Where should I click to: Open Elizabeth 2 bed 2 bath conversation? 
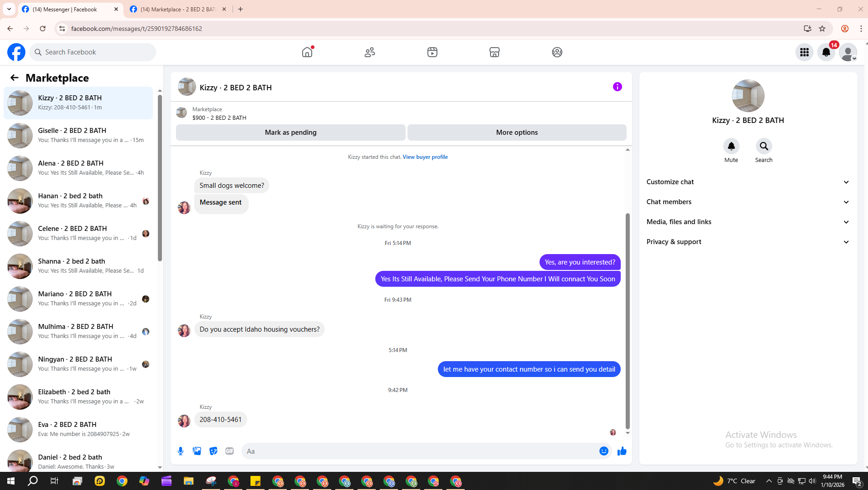click(x=78, y=397)
